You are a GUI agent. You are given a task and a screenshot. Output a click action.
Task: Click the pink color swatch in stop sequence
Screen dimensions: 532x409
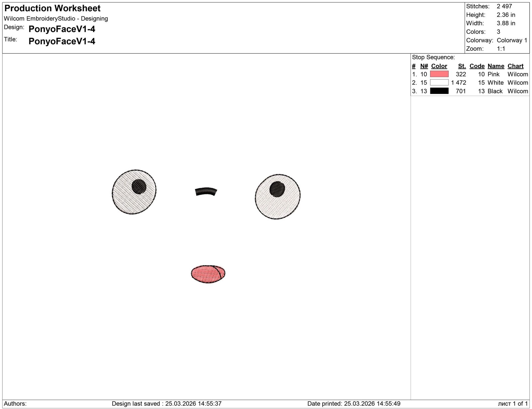439,74
